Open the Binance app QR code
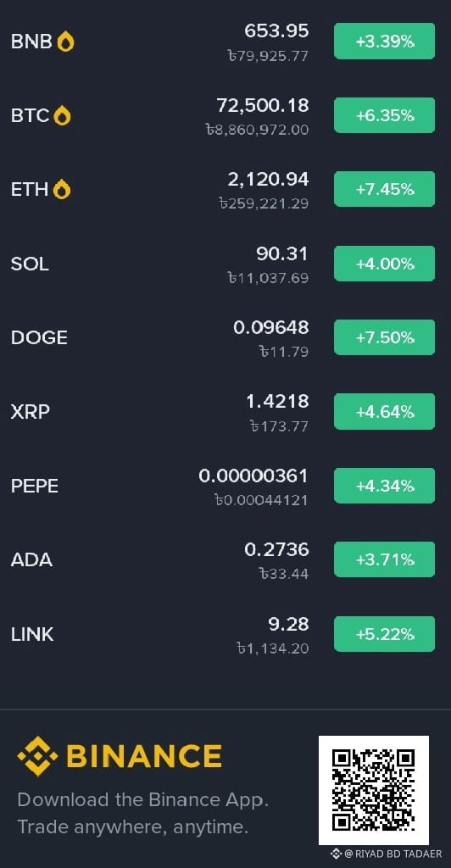Screen dimensions: 451x868 [x=374, y=790]
